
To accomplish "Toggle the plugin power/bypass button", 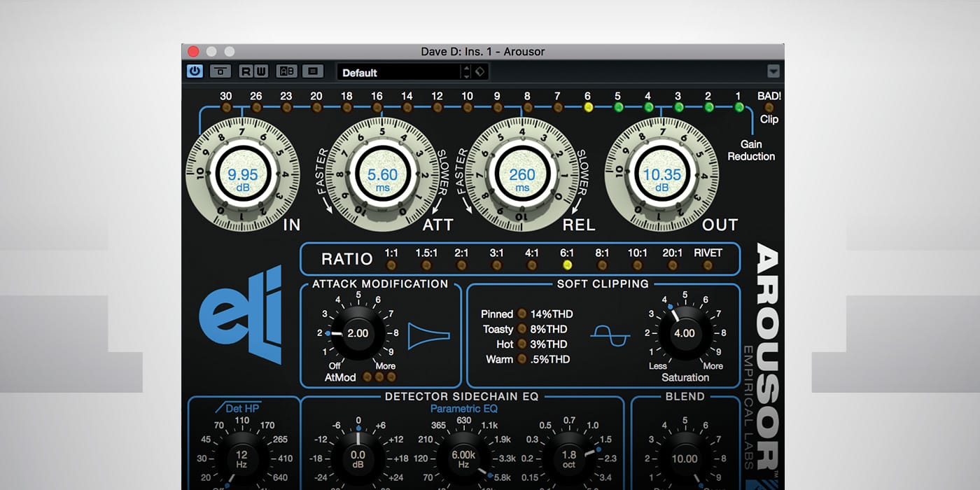I will coord(195,71).
